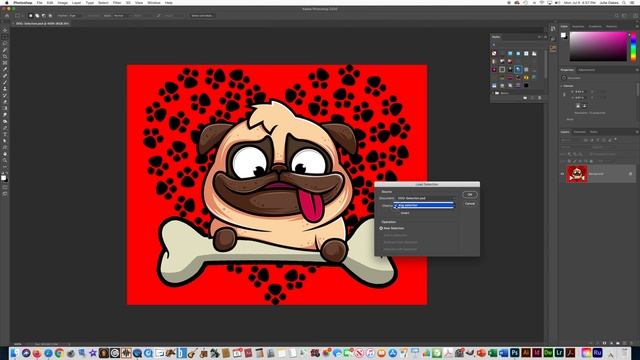Choose the highlighted dog selection channel option

pyautogui.click(x=424, y=205)
